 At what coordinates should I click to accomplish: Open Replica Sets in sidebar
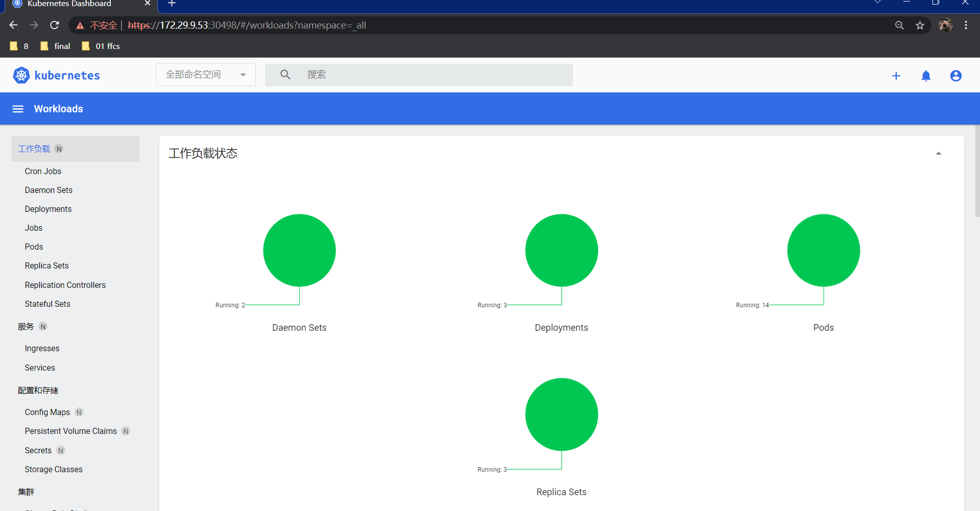pos(46,266)
